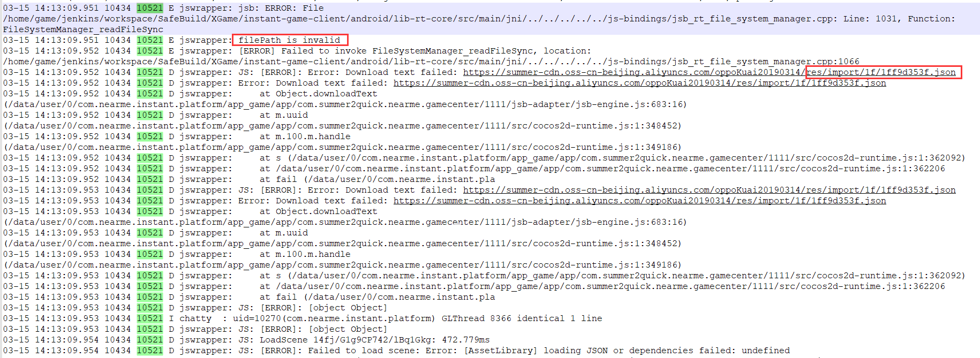This screenshot has height=358, width=980.
Task: Open the aliyuncs URL on the 09.953 'JS: [ERROR]' line
Action: [x=709, y=190]
